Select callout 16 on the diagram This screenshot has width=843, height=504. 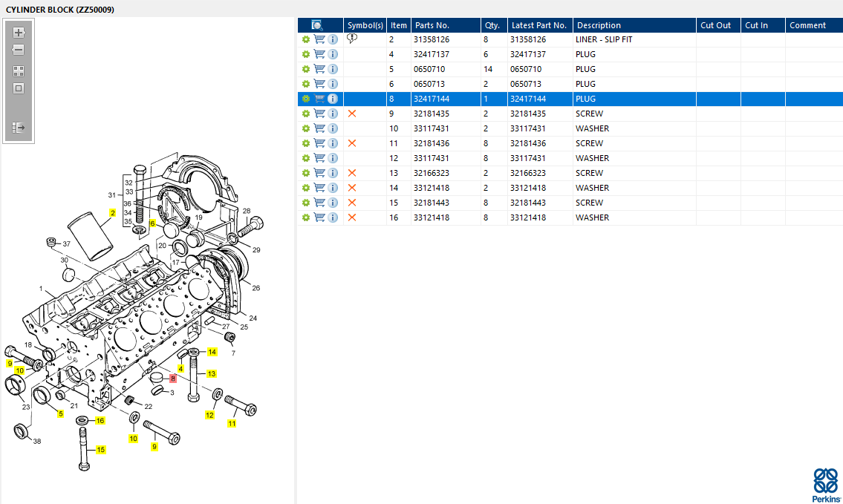100,421
